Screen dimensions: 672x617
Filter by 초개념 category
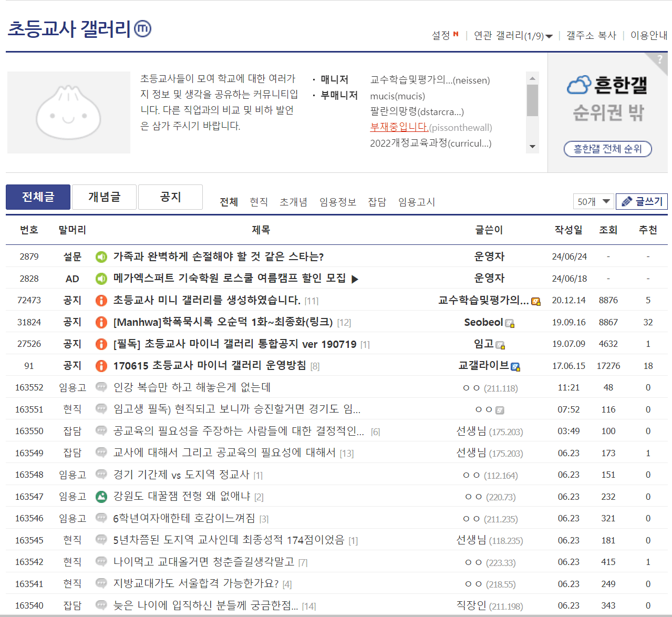click(293, 202)
